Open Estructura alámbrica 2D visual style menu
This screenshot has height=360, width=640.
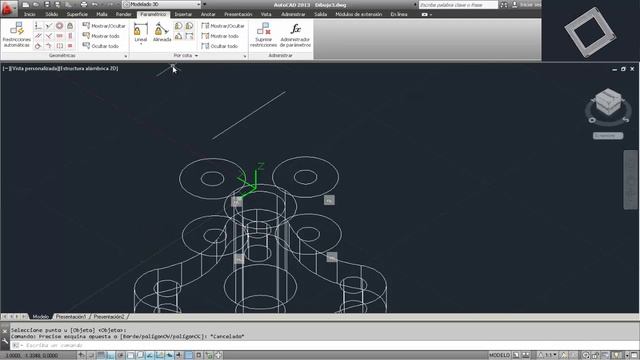click(x=90, y=69)
